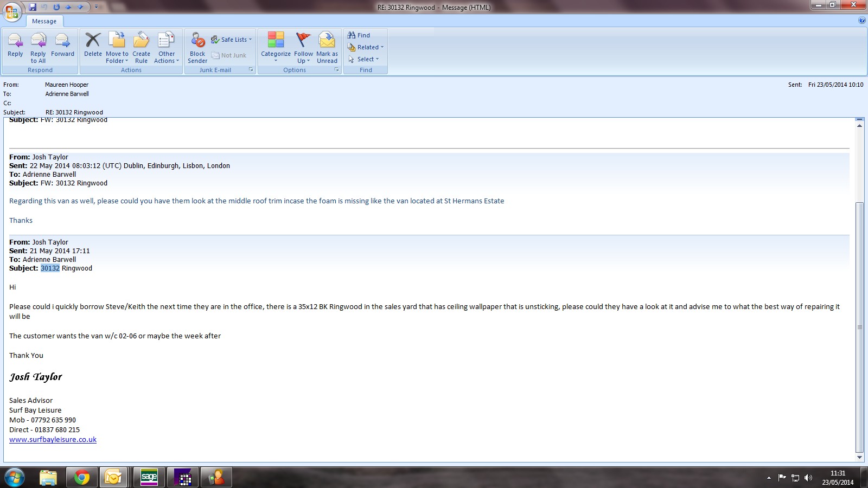Screen dimensions: 868x488
Task: Select the Message ribbon tab
Action: (x=44, y=21)
